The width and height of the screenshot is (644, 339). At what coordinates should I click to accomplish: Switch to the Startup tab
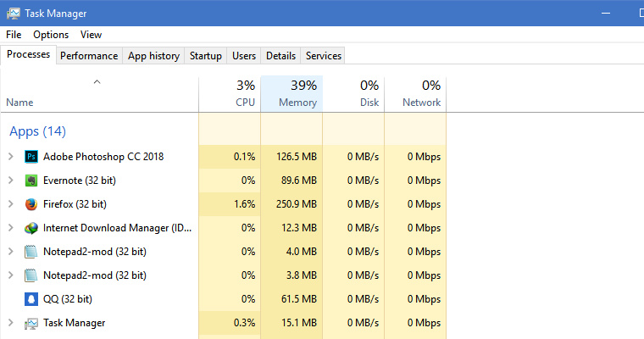click(206, 56)
